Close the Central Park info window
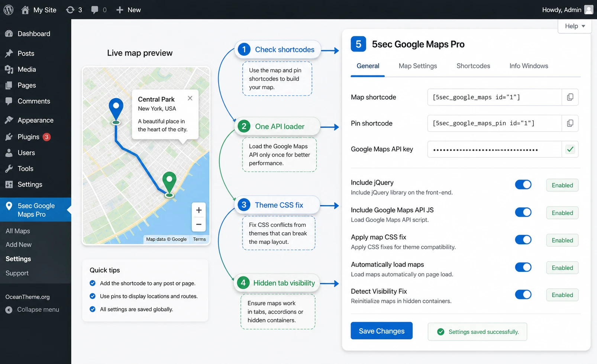This screenshot has width=597, height=364. click(x=190, y=98)
